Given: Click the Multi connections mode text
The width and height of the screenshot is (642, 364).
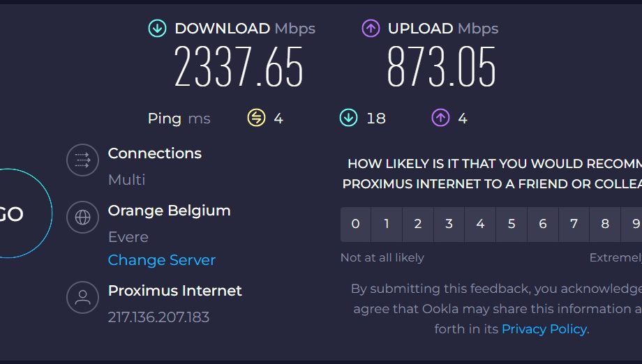Looking at the screenshot, I should [x=127, y=179].
